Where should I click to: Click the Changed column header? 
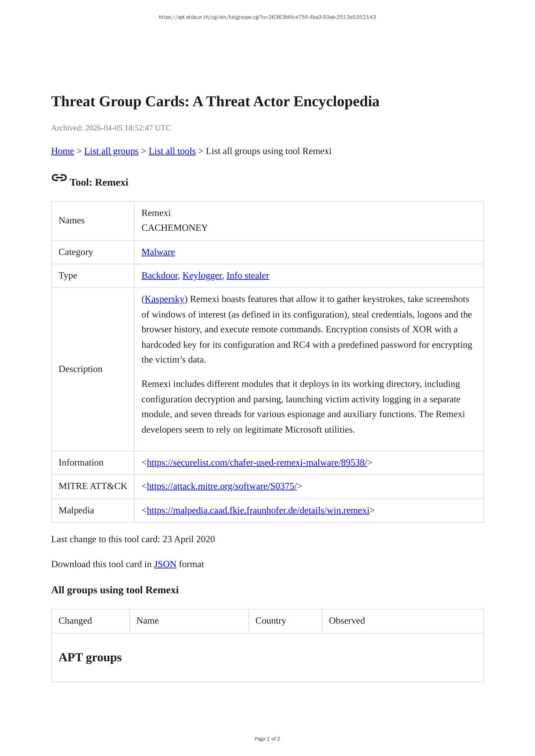75,621
